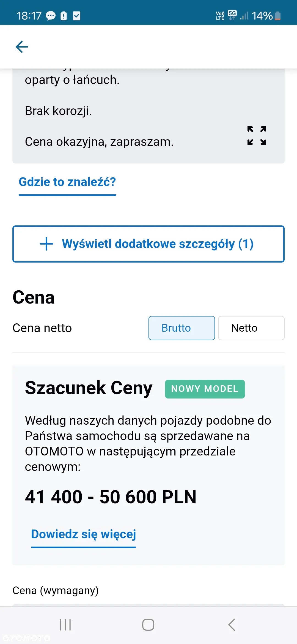The height and width of the screenshot is (644, 297).
Task: Tap the Android navigation back chevron
Action: pyautogui.click(x=232, y=625)
